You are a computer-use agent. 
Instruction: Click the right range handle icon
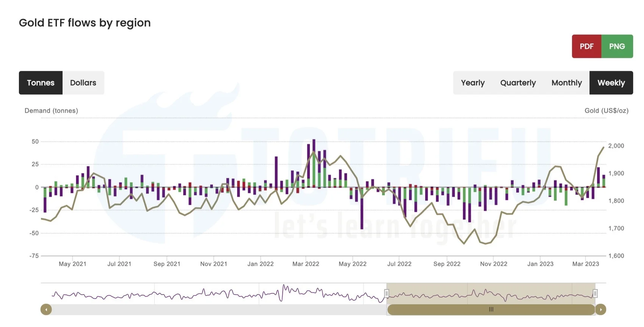(595, 293)
